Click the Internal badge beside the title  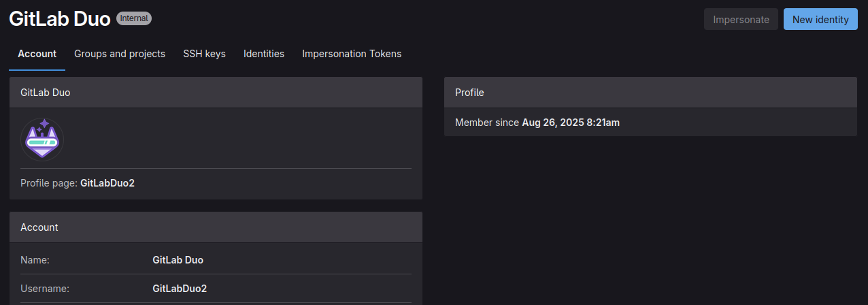[x=134, y=18]
